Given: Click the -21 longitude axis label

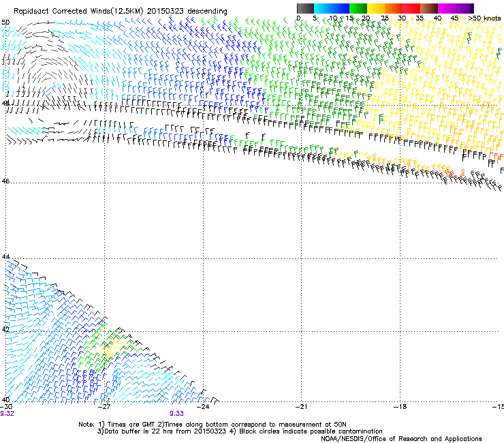Looking at the screenshot, I should coord(302,407).
